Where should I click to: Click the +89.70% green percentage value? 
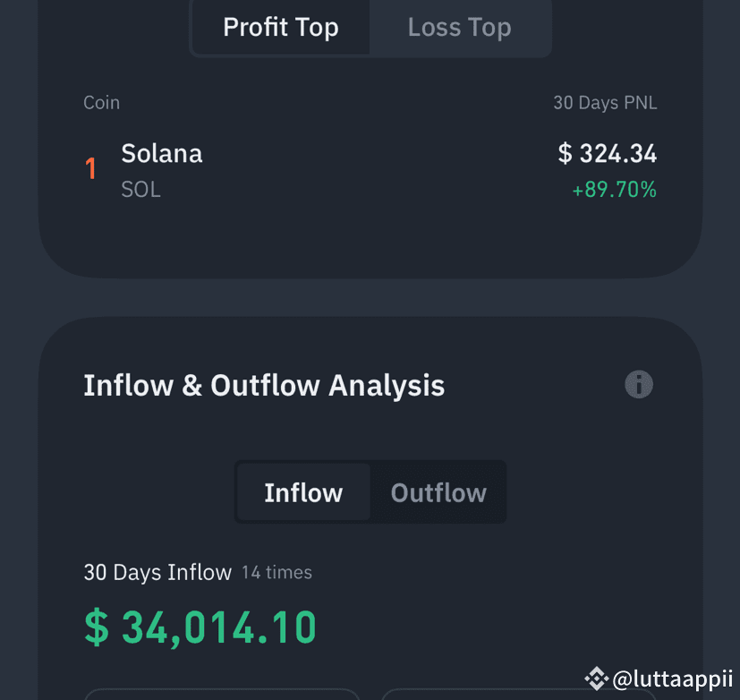coord(614,190)
